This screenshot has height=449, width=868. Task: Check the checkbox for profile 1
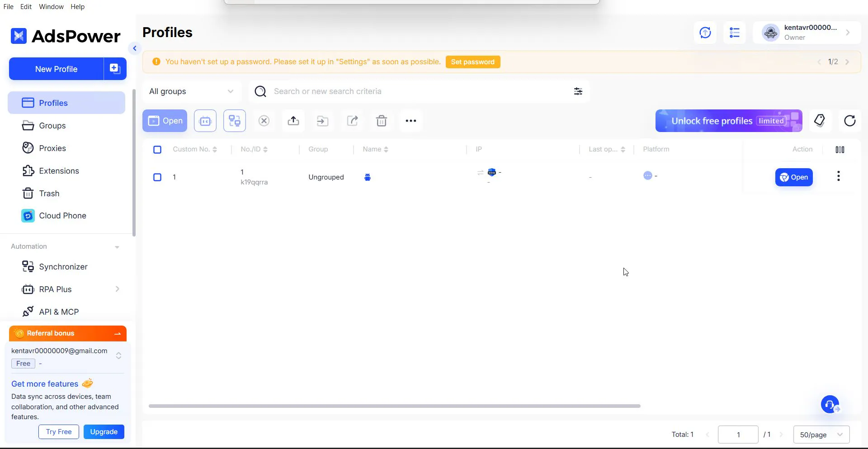coord(157,177)
